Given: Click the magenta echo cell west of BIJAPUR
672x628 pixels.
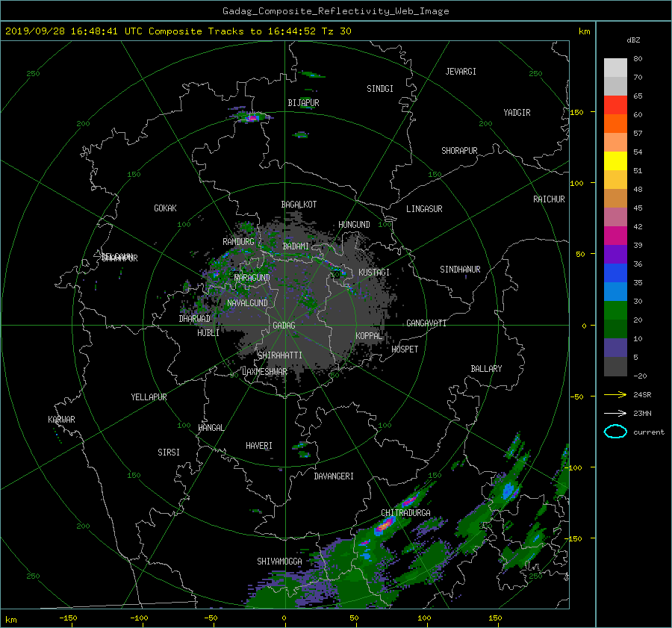Looking at the screenshot, I should click(252, 116).
